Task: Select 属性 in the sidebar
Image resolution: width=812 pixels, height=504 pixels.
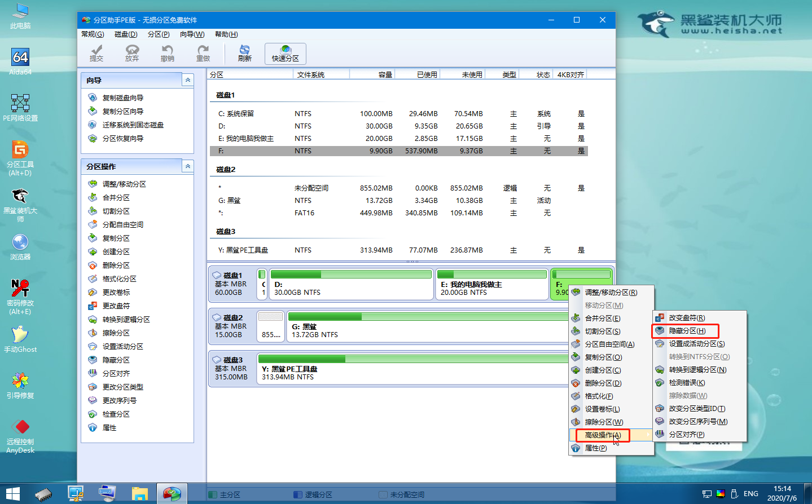Action: (109, 427)
